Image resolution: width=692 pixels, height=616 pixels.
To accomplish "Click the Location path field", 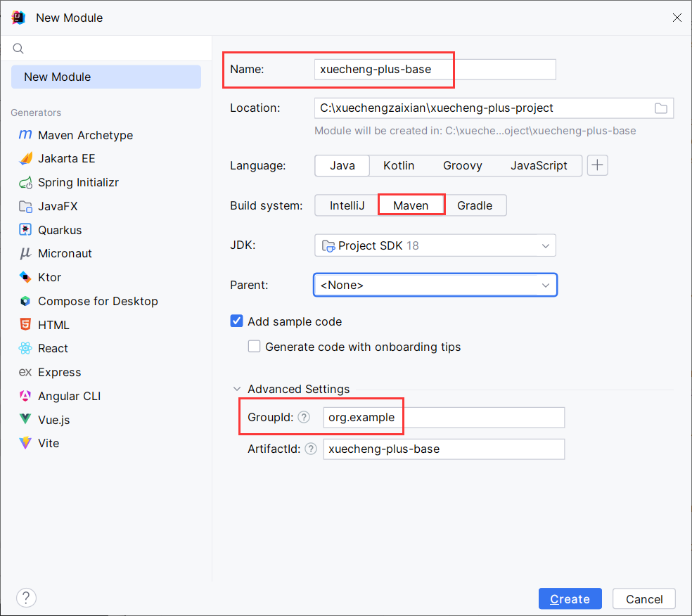I will click(x=494, y=108).
